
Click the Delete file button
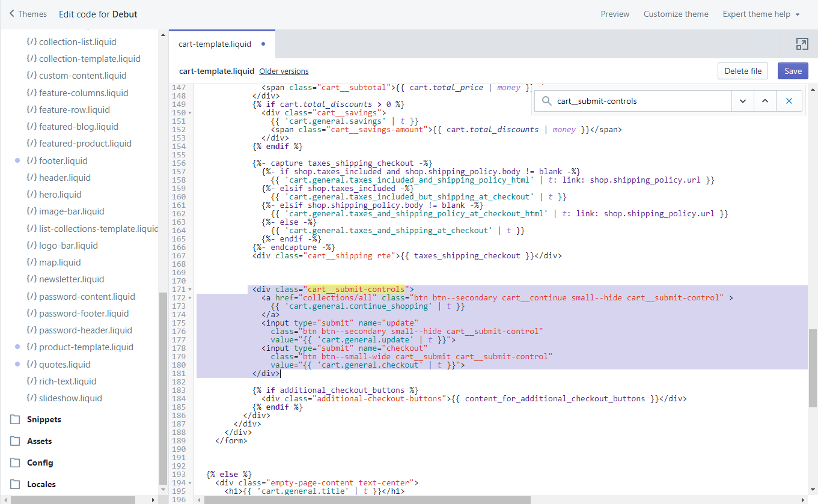(743, 71)
